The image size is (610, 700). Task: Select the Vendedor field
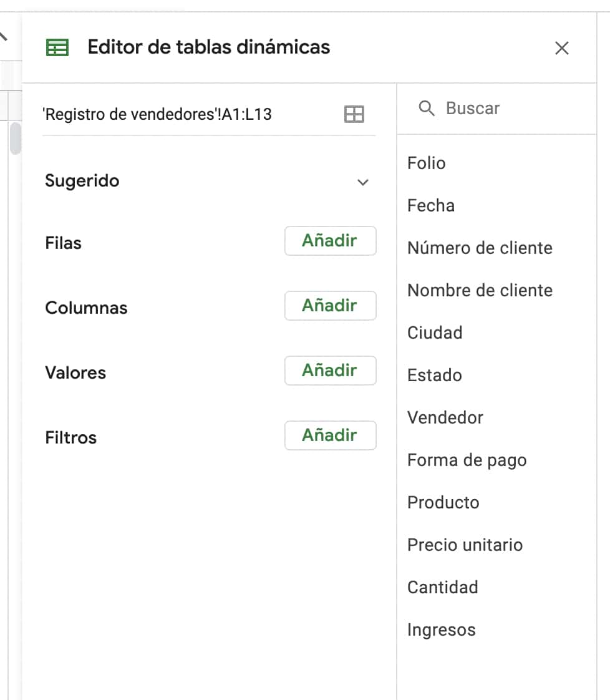[445, 417]
